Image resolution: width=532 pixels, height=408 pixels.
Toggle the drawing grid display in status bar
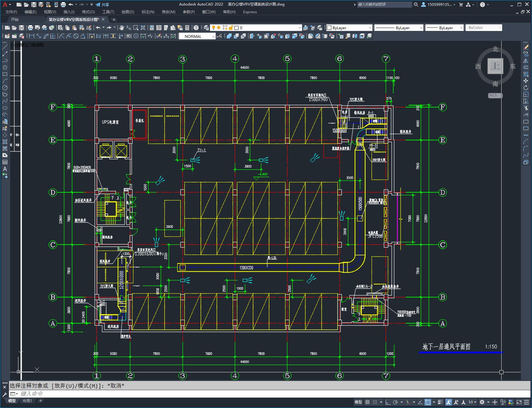tap(367, 402)
